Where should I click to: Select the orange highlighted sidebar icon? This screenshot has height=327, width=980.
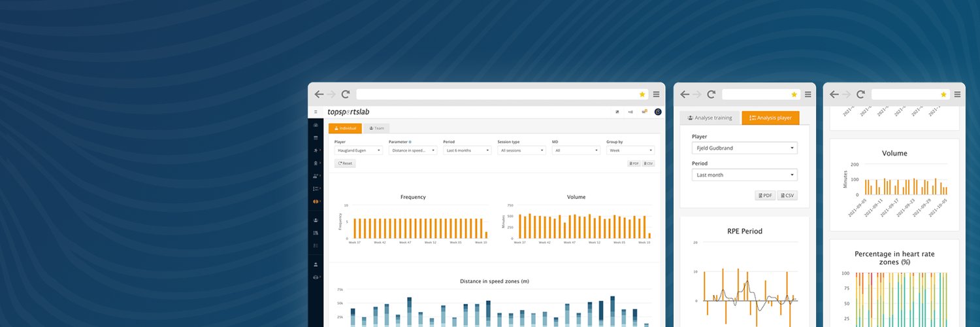pos(316,201)
